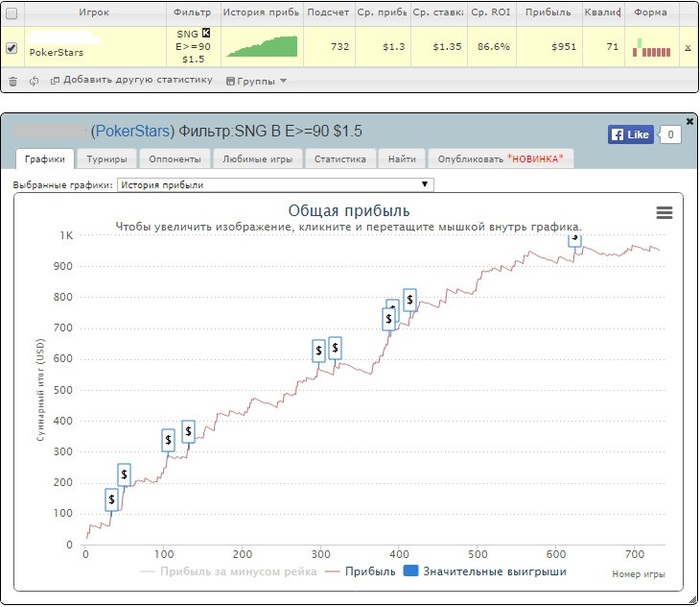Click the $951 profit value
Screen dimensions: 700x607
[564, 47]
